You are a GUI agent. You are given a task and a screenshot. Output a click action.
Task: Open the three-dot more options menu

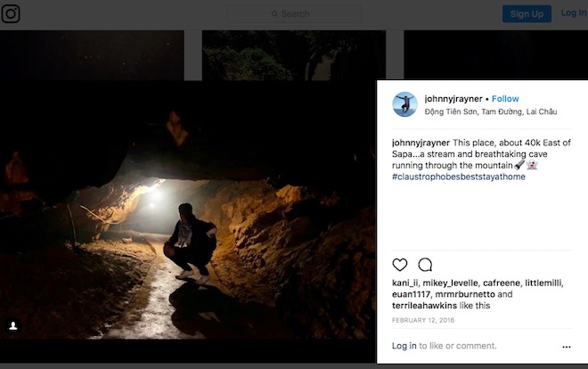click(x=566, y=347)
